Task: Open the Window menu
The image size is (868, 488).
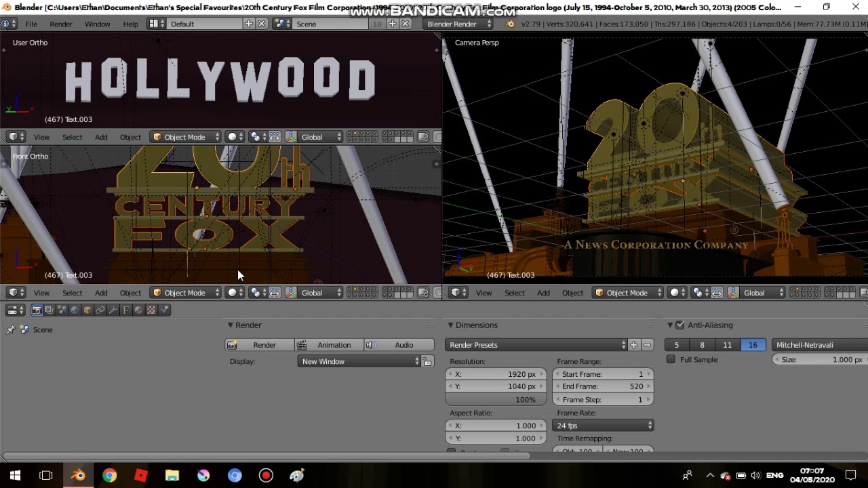Action: coord(97,24)
